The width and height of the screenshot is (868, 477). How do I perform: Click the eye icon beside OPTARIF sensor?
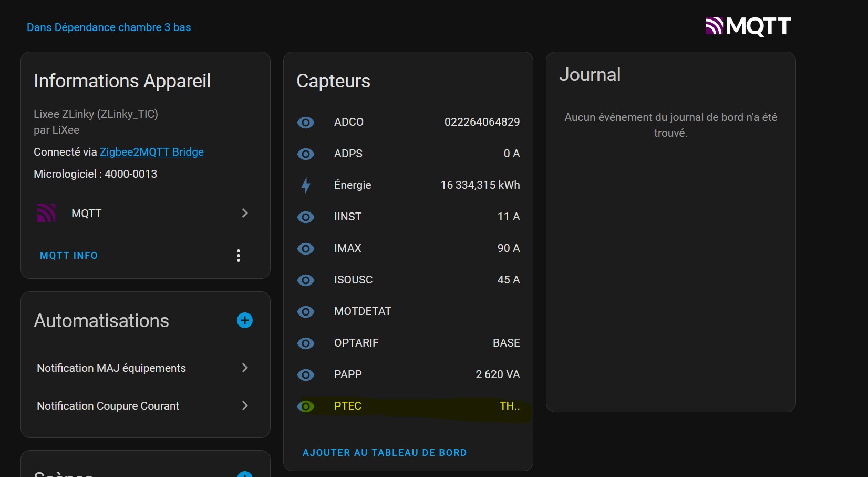click(x=306, y=343)
